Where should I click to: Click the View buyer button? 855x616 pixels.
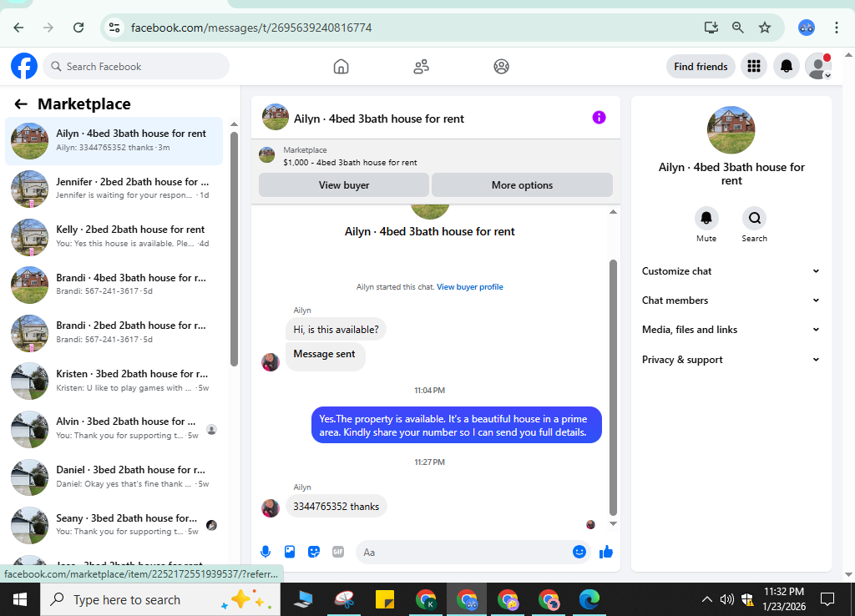[343, 184]
